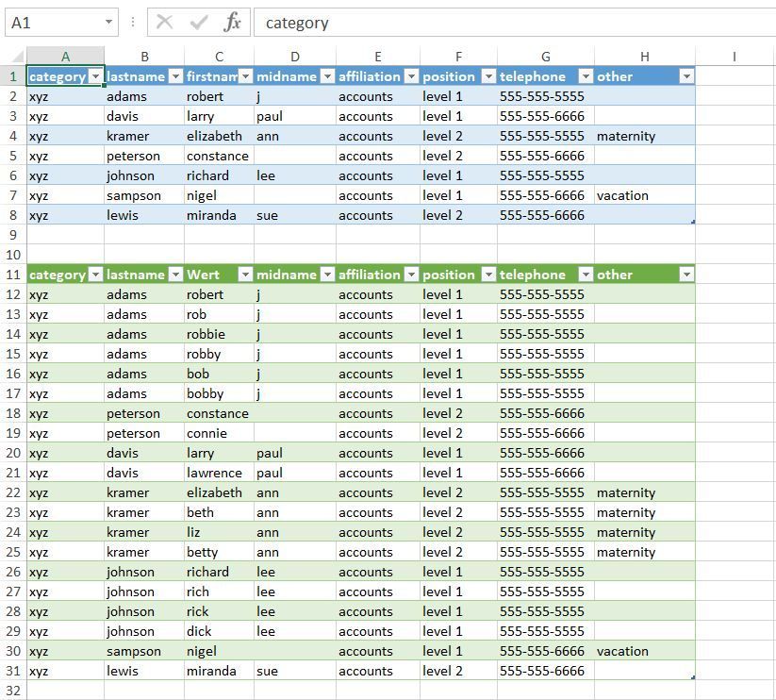Viewport: 776px width, 700px height.
Task: Click 'sampson' cell in row 7
Action: pos(144,195)
